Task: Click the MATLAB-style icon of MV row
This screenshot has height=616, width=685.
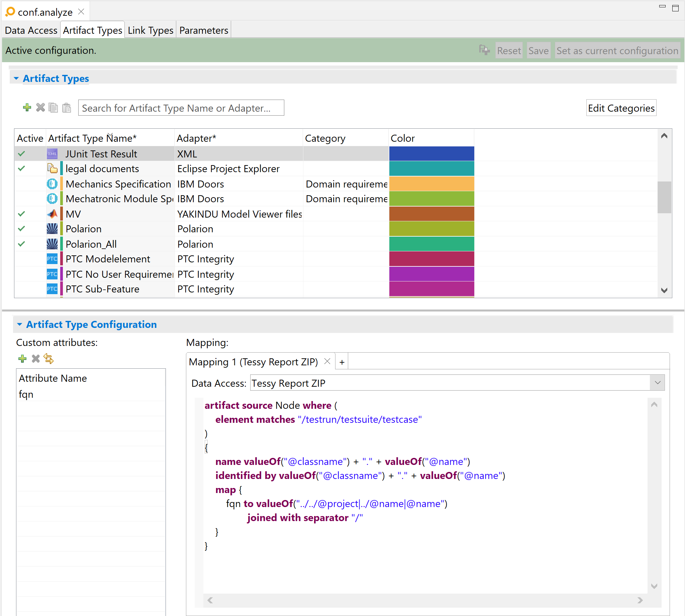Action: [x=52, y=214]
